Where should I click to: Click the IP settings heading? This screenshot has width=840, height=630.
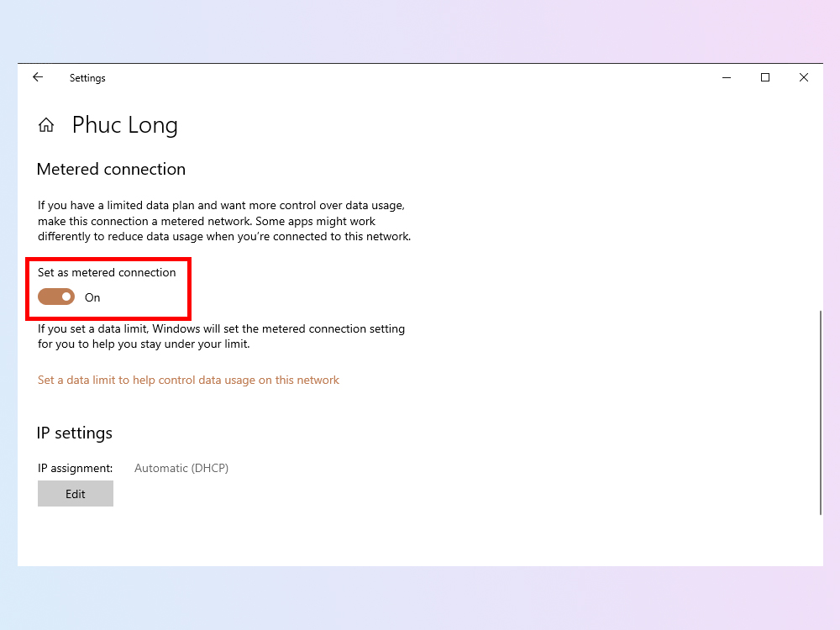(75, 433)
